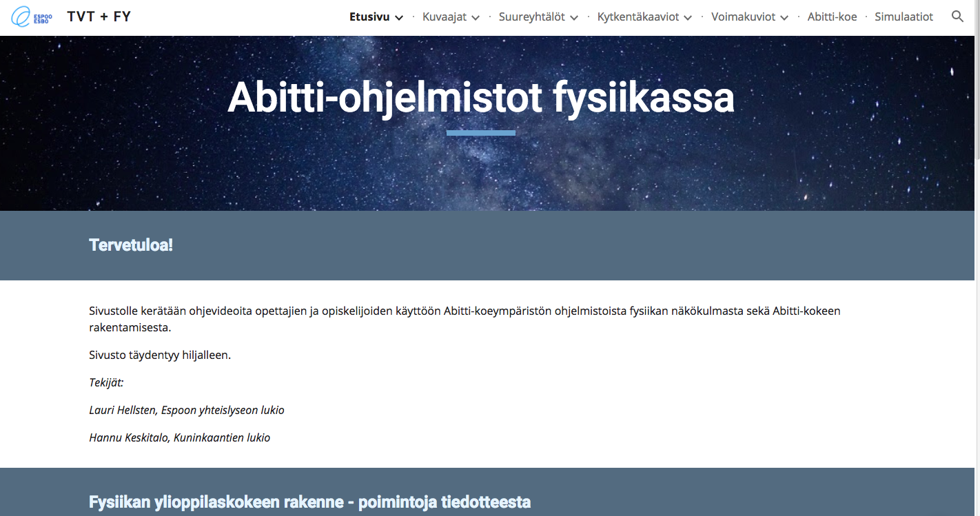The width and height of the screenshot is (980, 516).
Task: Expand the Kytkentäkaaviot submenu chevron
Action: point(688,18)
